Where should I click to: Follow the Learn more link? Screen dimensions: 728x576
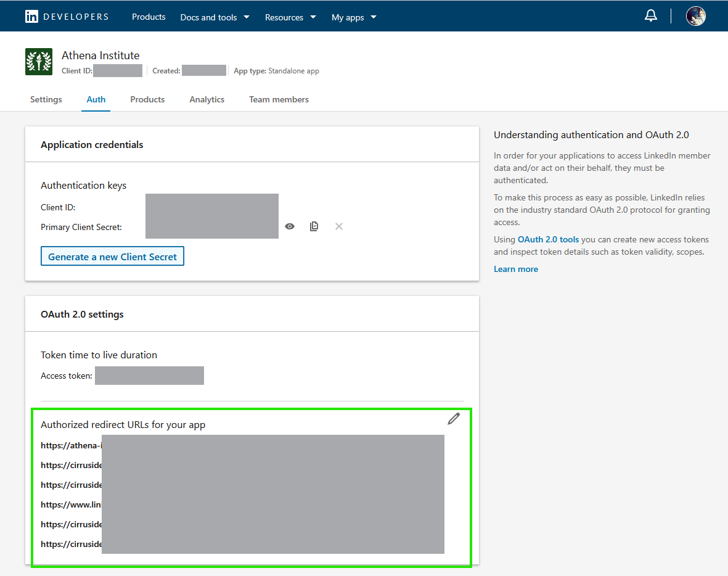[x=515, y=269]
